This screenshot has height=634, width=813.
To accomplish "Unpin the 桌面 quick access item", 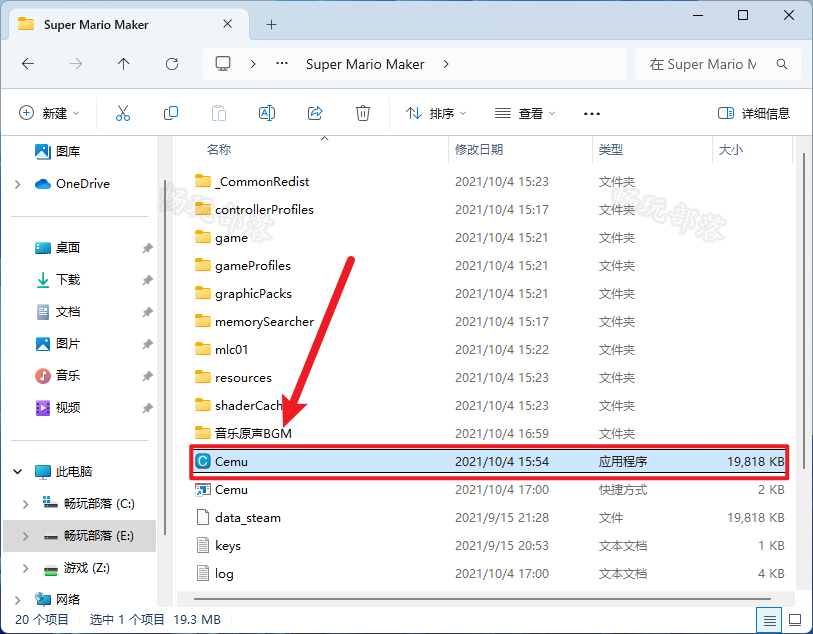I will (147, 248).
